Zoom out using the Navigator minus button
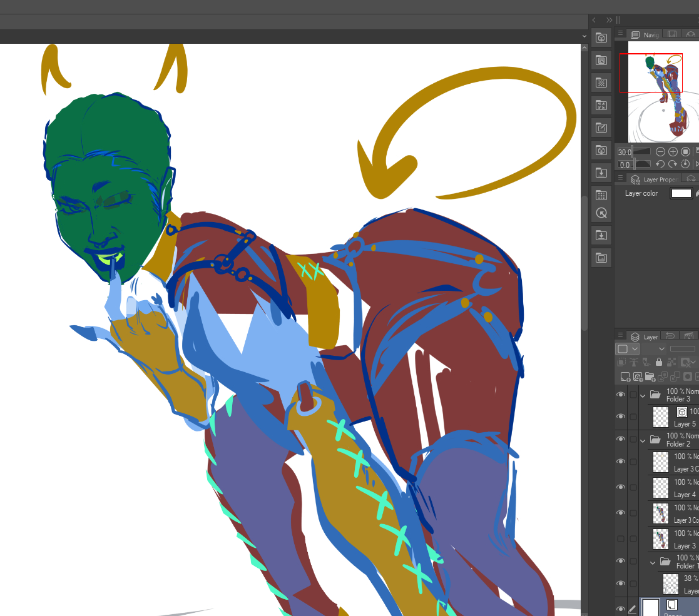 pyautogui.click(x=660, y=152)
